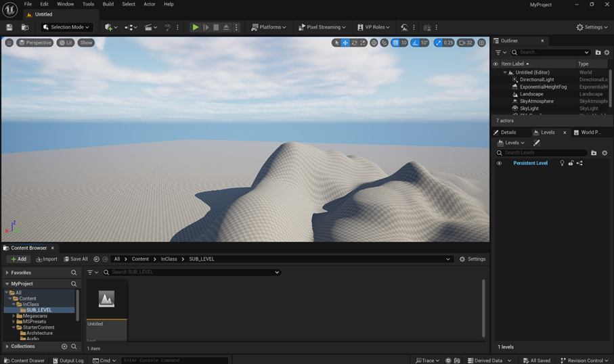614x364 pixels.
Task: Switch to the Details tab
Action: pos(505,133)
